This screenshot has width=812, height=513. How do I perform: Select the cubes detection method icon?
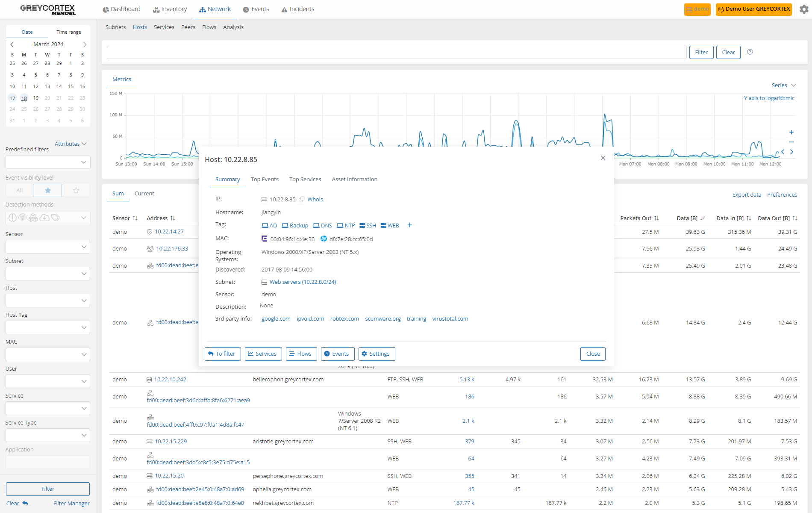pos(33,217)
